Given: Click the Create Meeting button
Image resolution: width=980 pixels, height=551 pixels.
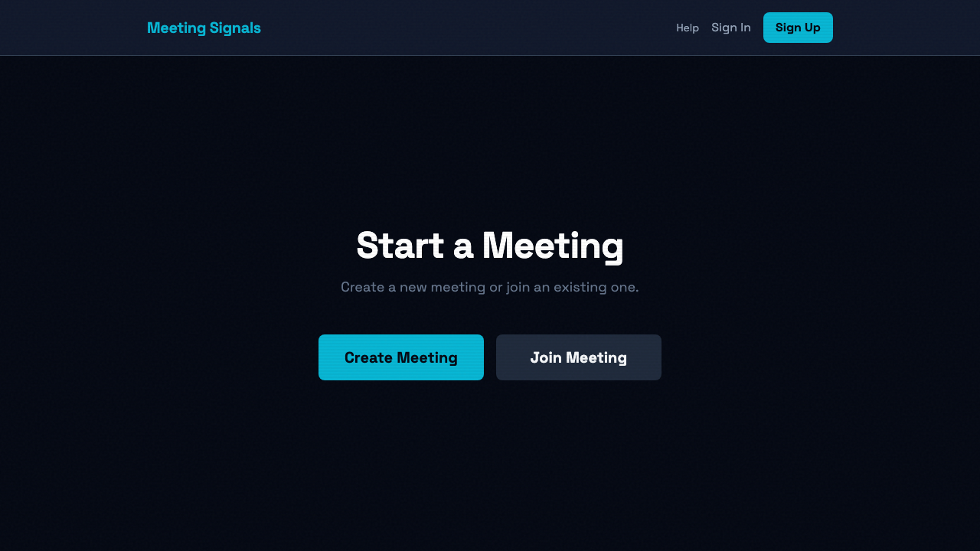Looking at the screenshot, I should tap(401, 357).
